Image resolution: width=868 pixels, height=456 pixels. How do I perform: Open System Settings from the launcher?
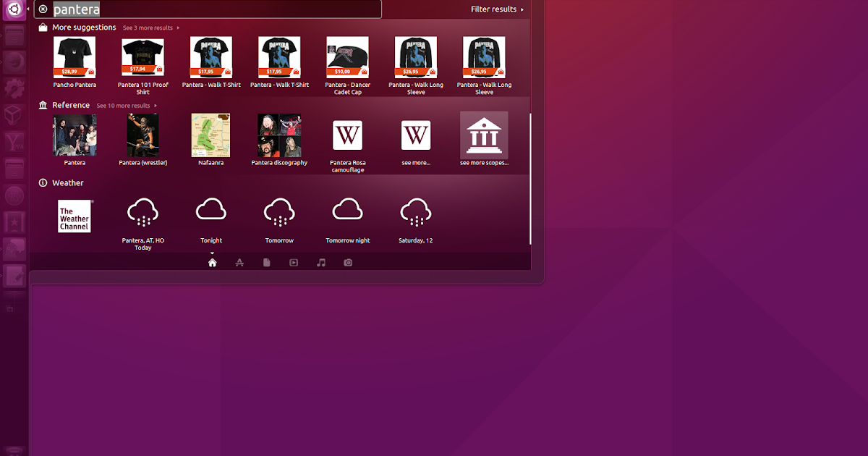point(14,86)
